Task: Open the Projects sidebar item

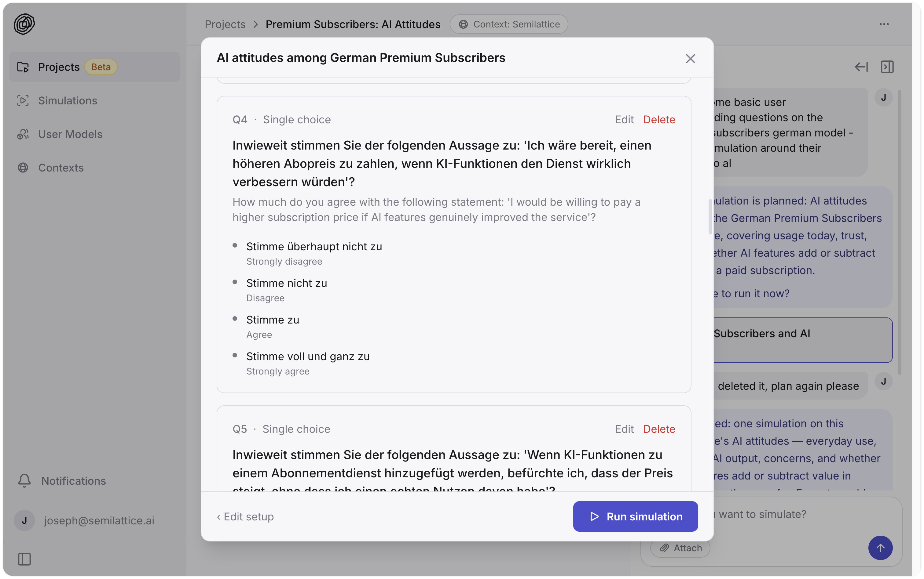Action: tap(94, 67)
